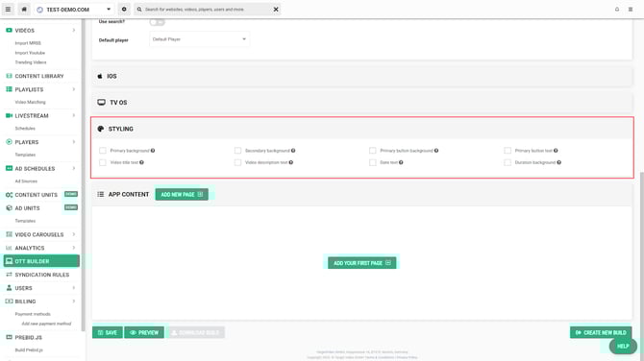The image size is (644, 361).
Task: Click the Billing icon
Action: tap(9, 301)
